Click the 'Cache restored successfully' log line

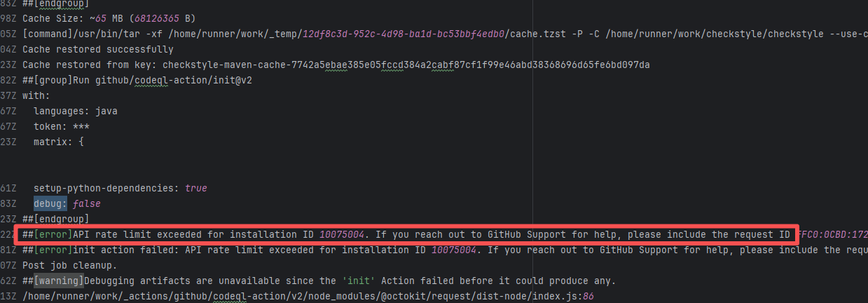98,49
